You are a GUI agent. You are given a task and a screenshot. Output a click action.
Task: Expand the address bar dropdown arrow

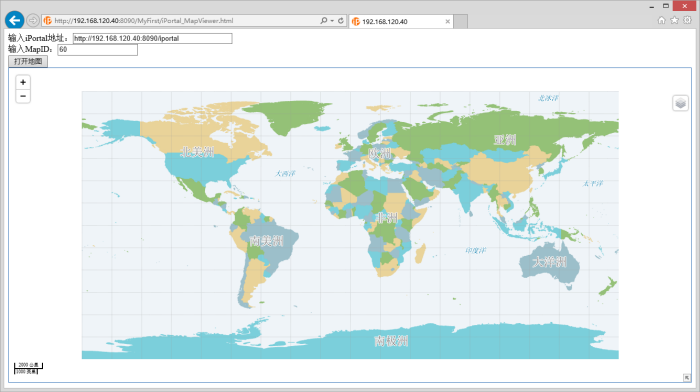pyautogui.click(x=332, y=21)
